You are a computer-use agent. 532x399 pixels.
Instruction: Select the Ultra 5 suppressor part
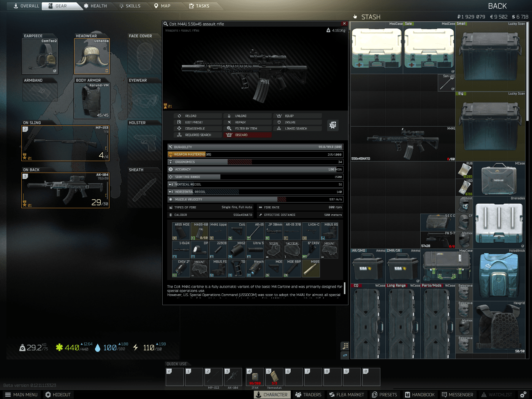255,250
